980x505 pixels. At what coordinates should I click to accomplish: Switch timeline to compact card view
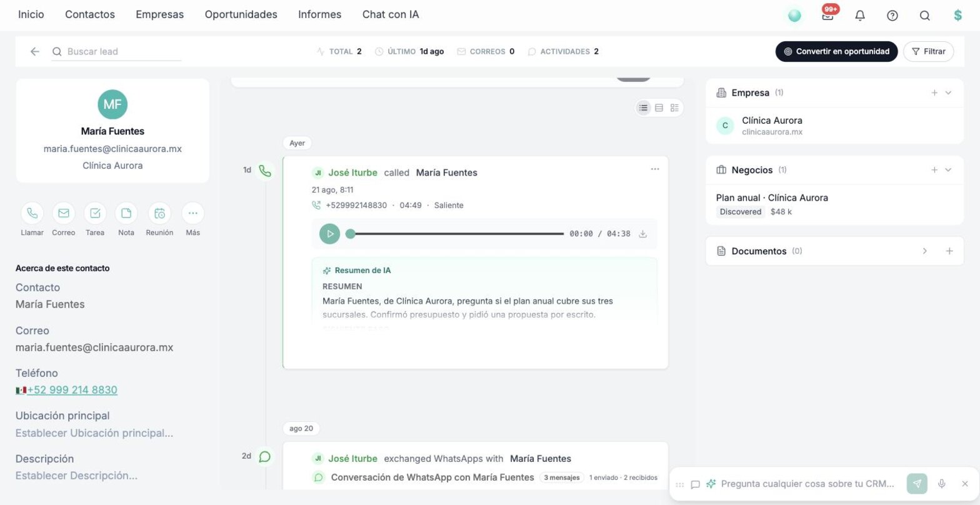pyautogui.click(x=659, y=107)
